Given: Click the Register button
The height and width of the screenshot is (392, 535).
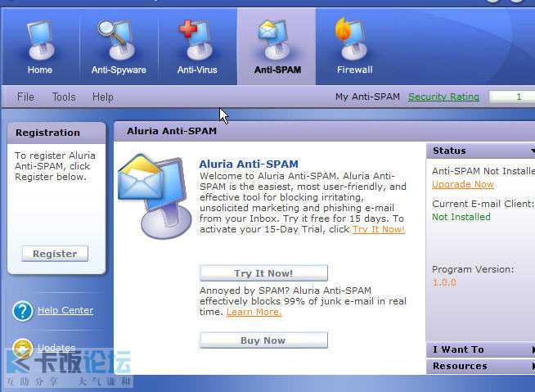Looking at the screenshot, I should [55, 254].
